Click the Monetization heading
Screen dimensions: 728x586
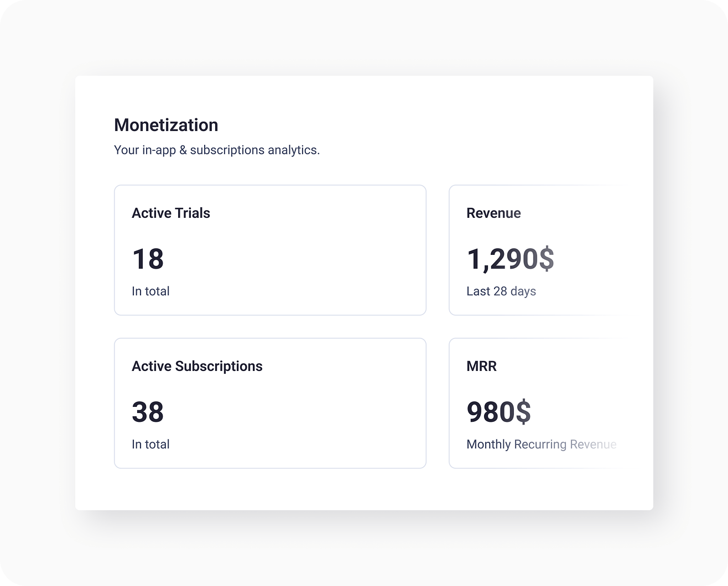pyautogui.click(x=166, y=125)
